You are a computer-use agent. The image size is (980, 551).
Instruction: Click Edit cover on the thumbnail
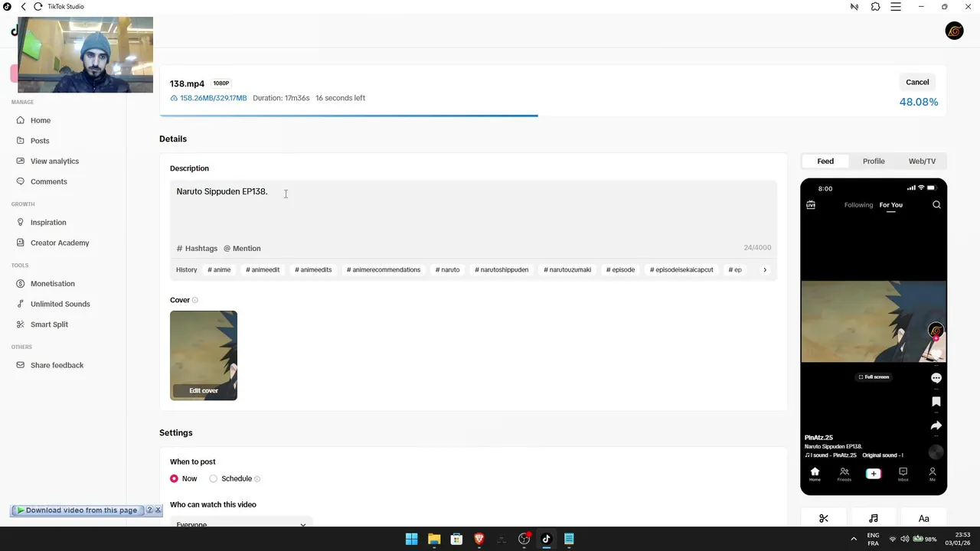(204, 390)
